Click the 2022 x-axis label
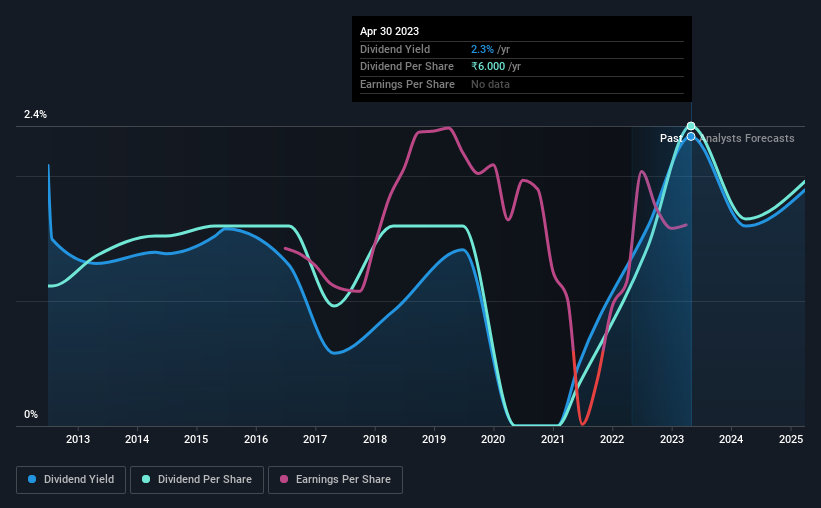821x508 pixels. (x=612, y=439)
